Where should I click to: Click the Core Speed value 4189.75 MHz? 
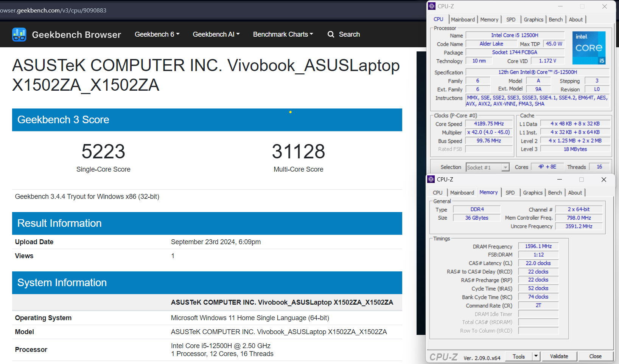(x=489, y=124)
